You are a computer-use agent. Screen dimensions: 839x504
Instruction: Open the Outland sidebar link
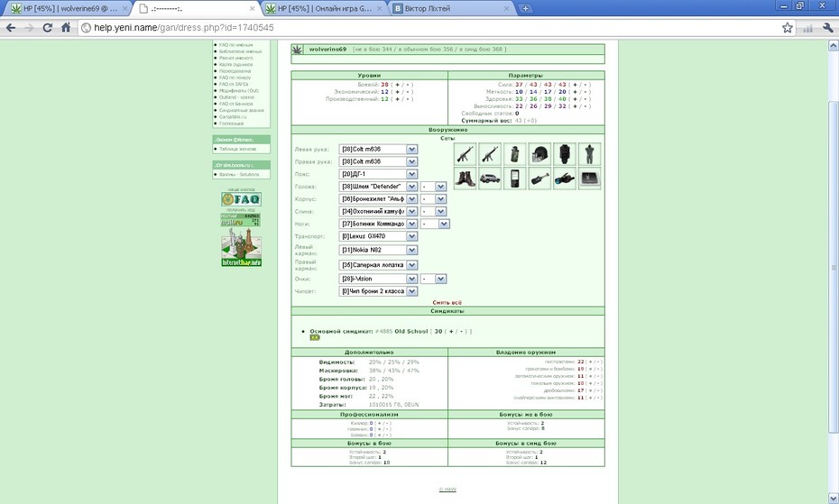[236, 97]
